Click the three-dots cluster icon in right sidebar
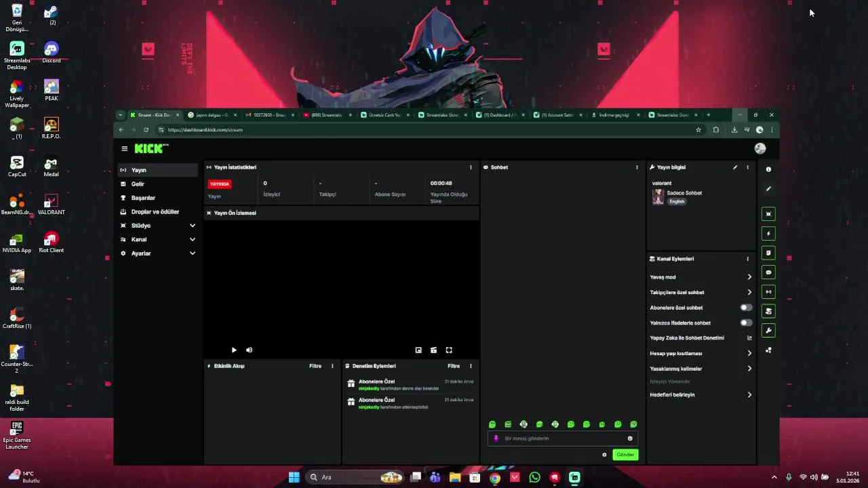Image resolution: width=868 pixels, height=488 pixels. 768,350
